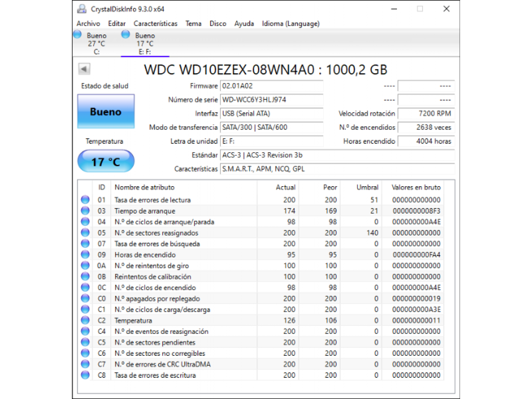
Task: Open the Tema menu
Action: [x=193, y=24]
